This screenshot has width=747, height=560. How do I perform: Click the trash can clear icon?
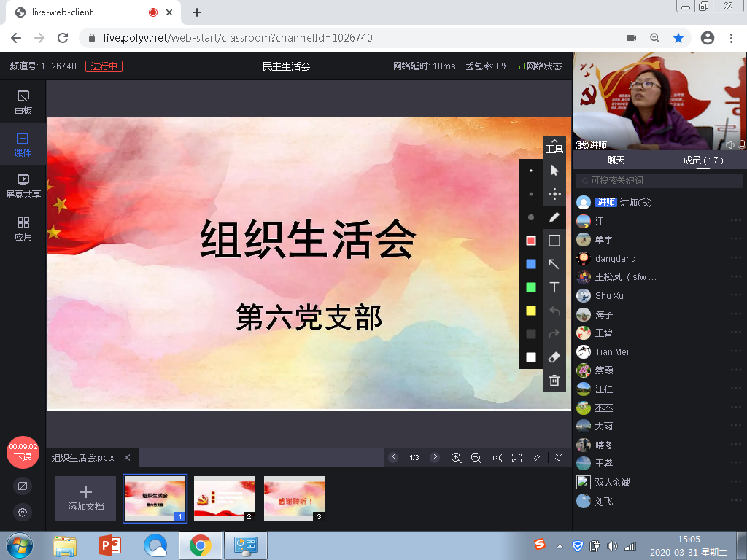click(554, 380)
